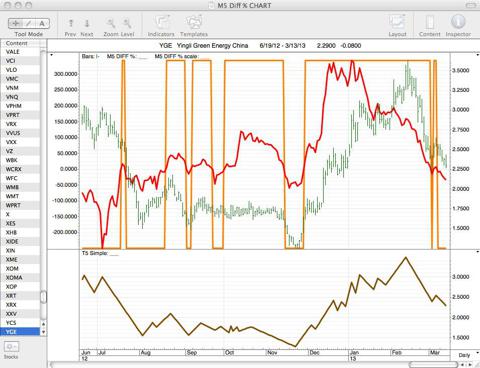Screen dimensions: 480x368
Task: Select VPHM in the symbol list
Action: coord(20,106)
